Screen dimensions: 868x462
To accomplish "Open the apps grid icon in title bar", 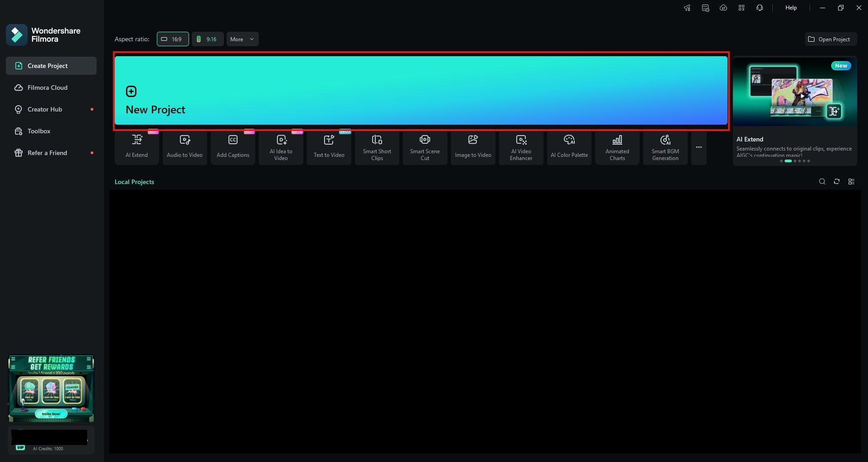I will tap(742, 8).
